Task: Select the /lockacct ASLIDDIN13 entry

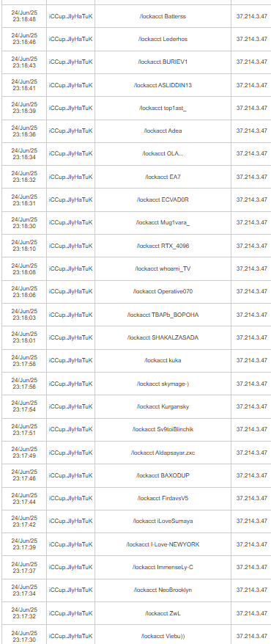Action: tap(163, 85)
